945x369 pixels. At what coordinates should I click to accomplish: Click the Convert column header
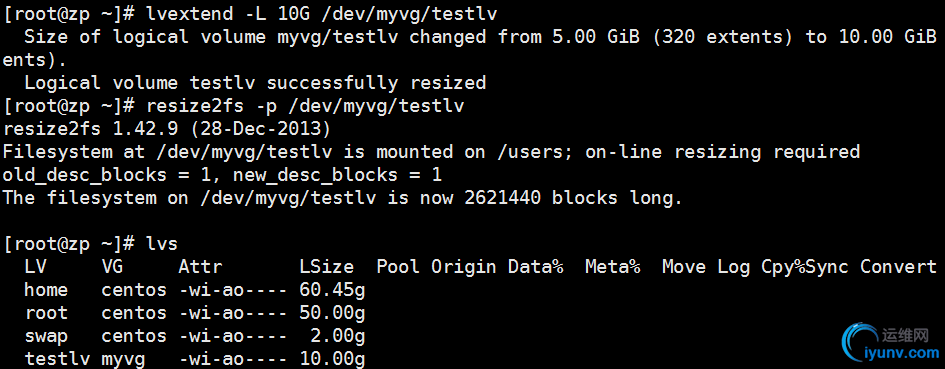(898, 267)
